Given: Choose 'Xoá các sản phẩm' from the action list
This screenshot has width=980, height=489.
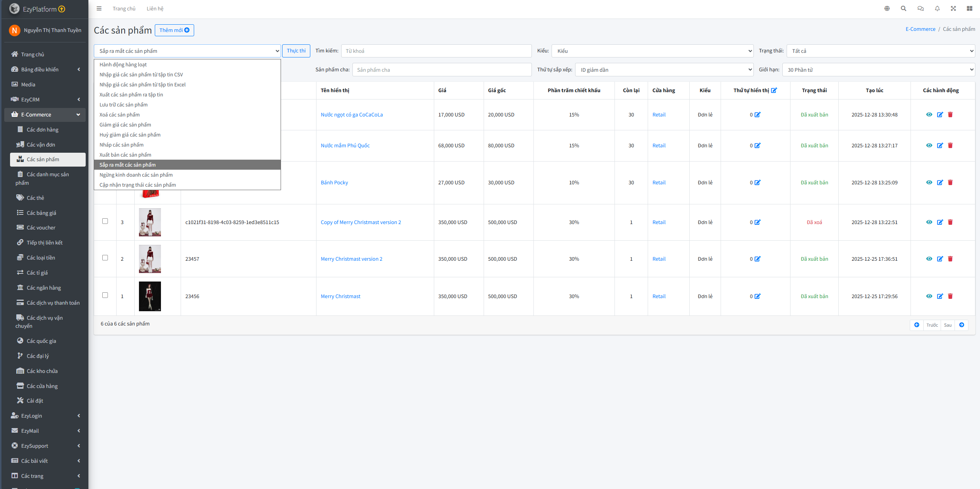Looking at the screenshot, I should pos(120,115).
